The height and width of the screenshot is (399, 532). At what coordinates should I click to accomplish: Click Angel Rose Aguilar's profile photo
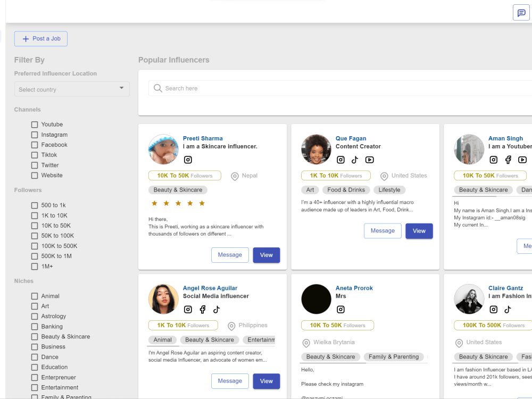click(163, 299)
